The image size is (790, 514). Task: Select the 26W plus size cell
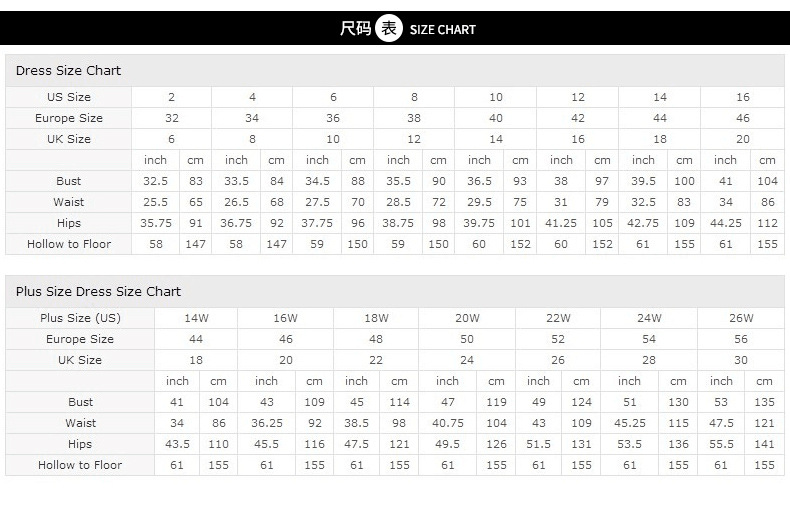point(741,318)
